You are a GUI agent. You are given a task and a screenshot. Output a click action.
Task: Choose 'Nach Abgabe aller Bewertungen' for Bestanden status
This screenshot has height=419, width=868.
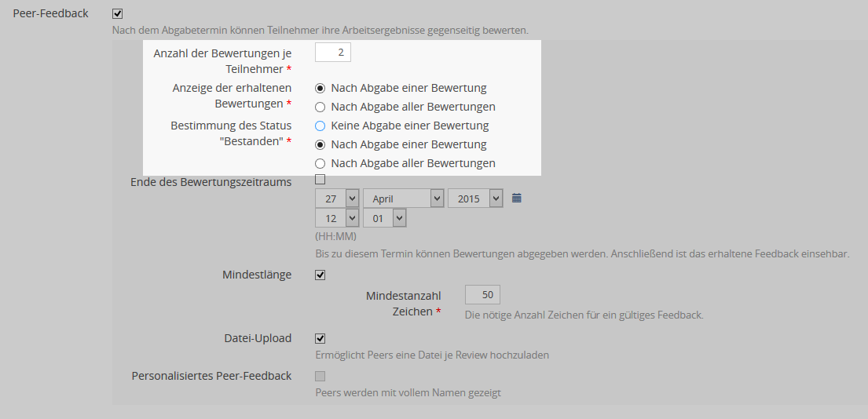pos(320,163)
